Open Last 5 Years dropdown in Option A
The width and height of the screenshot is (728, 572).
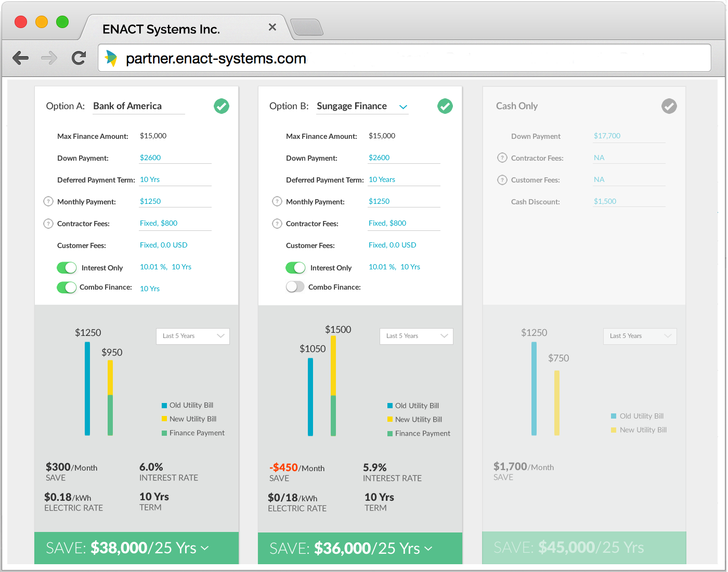pyautogui.click(x=193, y=336)
